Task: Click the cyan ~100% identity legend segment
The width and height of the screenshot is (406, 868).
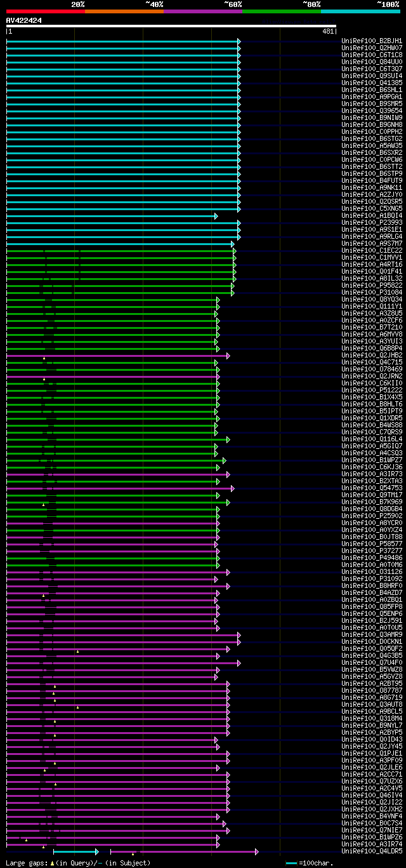Action: coord(360,11)
